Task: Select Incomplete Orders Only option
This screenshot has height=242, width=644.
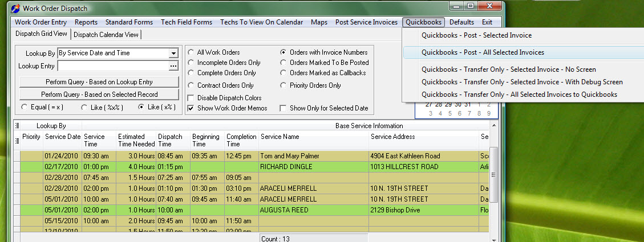Action: [191, 63]
